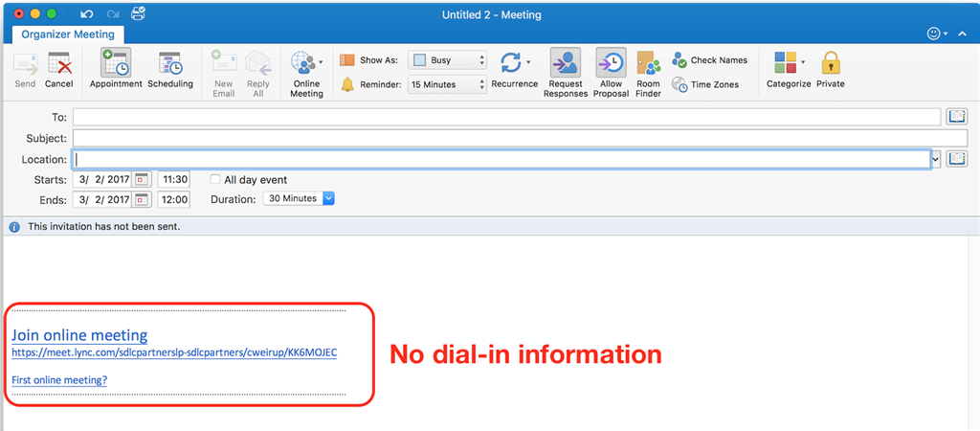Click the New Email icon

(224, 63)
